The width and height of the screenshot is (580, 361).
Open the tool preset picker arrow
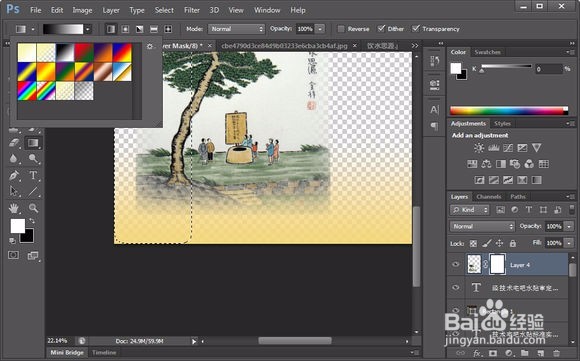33,29
